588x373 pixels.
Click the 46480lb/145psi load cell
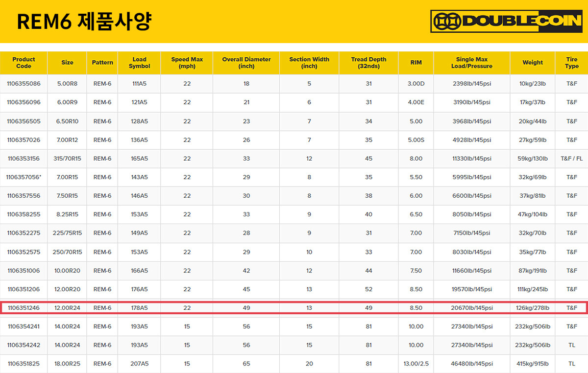click(471, 364)
